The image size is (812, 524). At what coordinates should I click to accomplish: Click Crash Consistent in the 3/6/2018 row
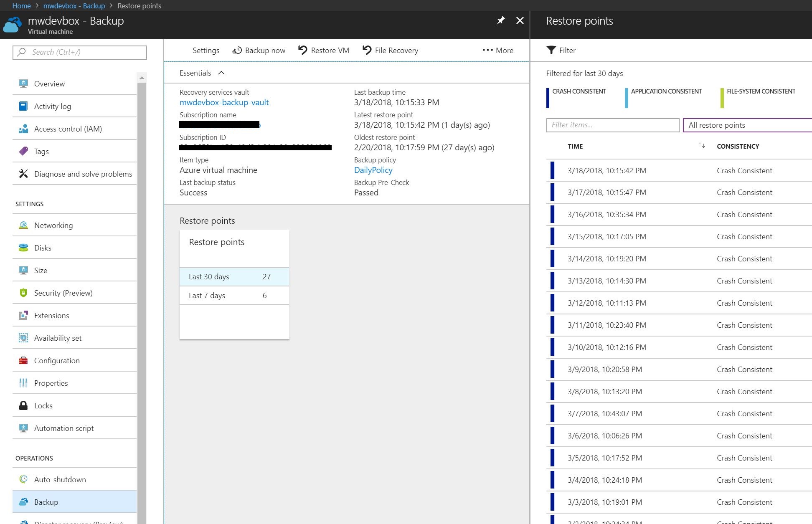click(x=744, y=436)
